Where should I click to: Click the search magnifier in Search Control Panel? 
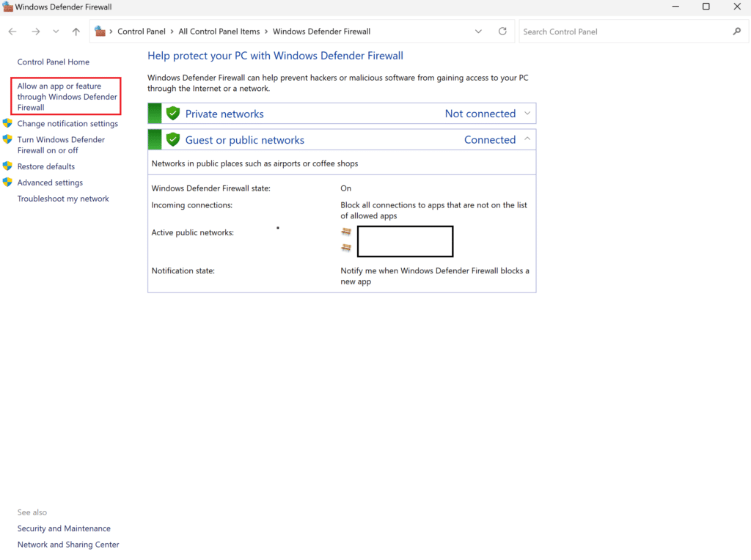coord(738,32)
